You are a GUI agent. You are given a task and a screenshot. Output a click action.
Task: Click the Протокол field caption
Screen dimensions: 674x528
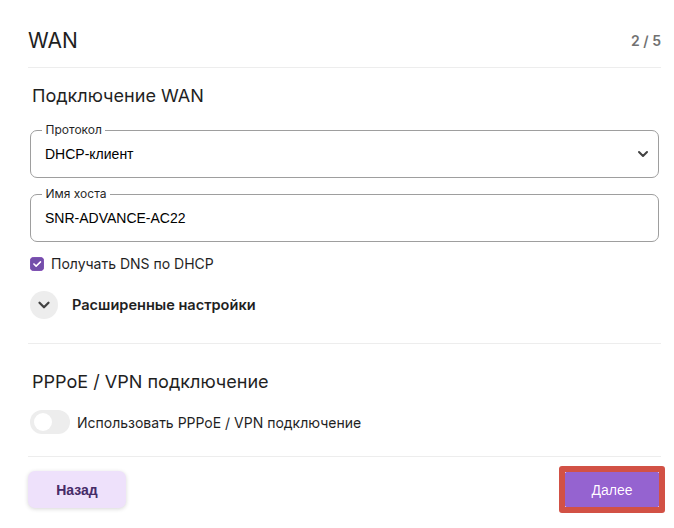(x=74, y=130)
